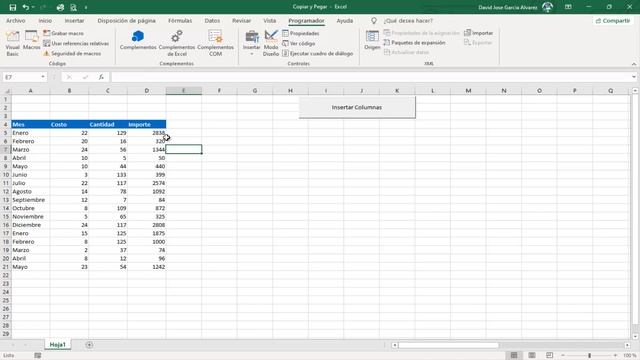Image resolution: width=640 pixels, height=360 pixels.
Task: Undo the last action
Action: [26, 7]
